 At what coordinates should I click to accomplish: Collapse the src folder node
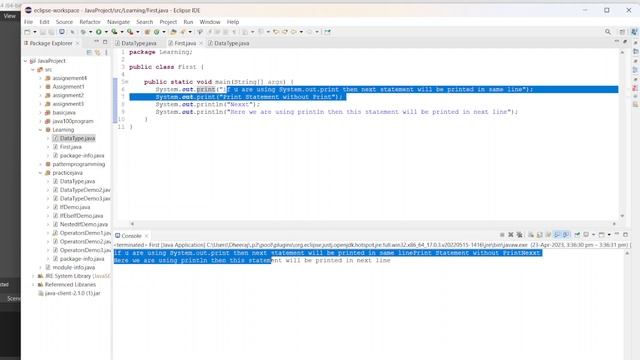point(33,70)
